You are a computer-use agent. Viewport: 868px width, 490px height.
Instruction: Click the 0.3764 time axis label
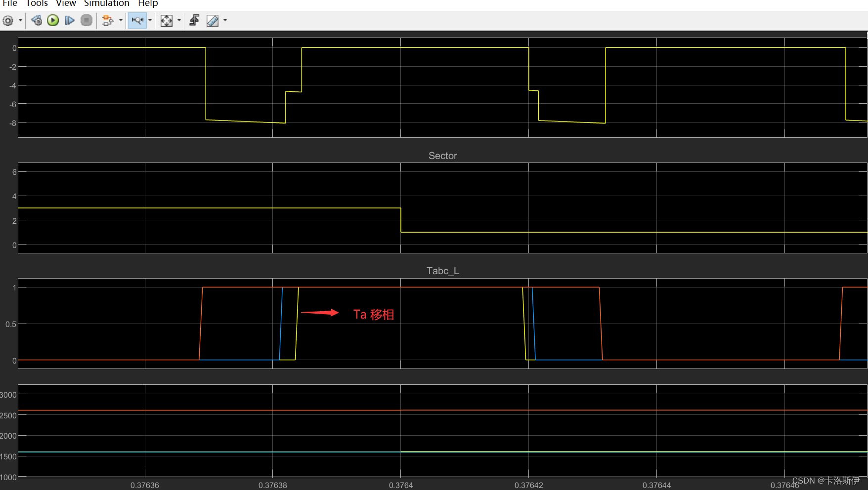(401, 485)
